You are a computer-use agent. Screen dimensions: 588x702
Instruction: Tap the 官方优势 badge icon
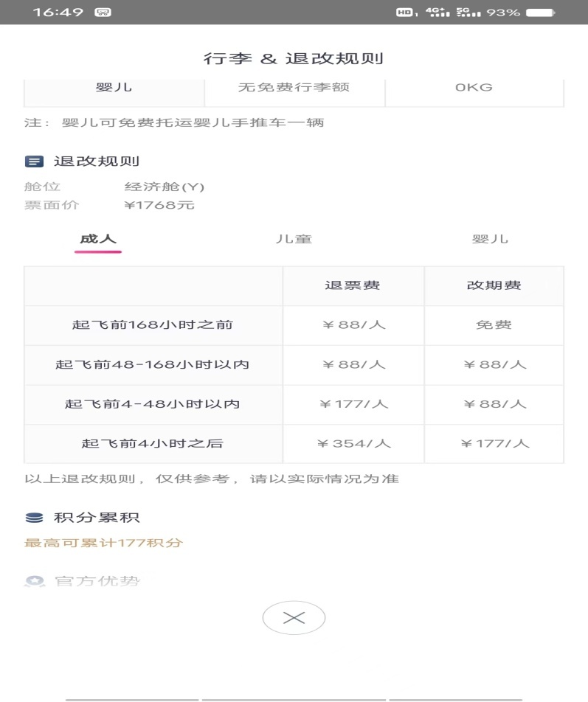(x=35, y=581)
